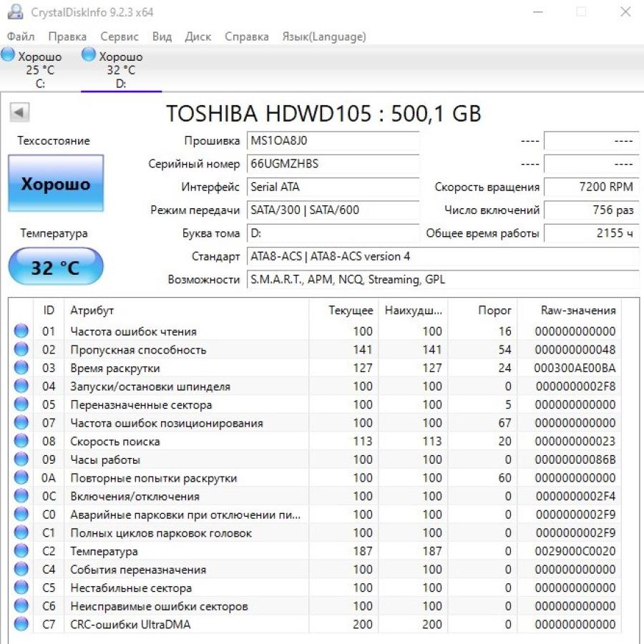The height and width of the screenshot is (644, 644).
Task: Open the Сервис menu
Action: coord(119,36)
